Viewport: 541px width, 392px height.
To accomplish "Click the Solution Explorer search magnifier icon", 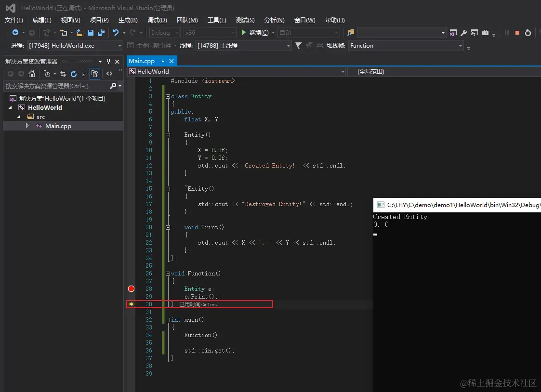I will [113, 86].
